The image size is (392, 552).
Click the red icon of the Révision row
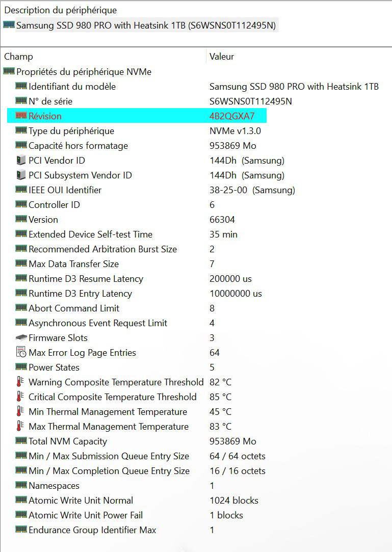(x=21, y=116)
